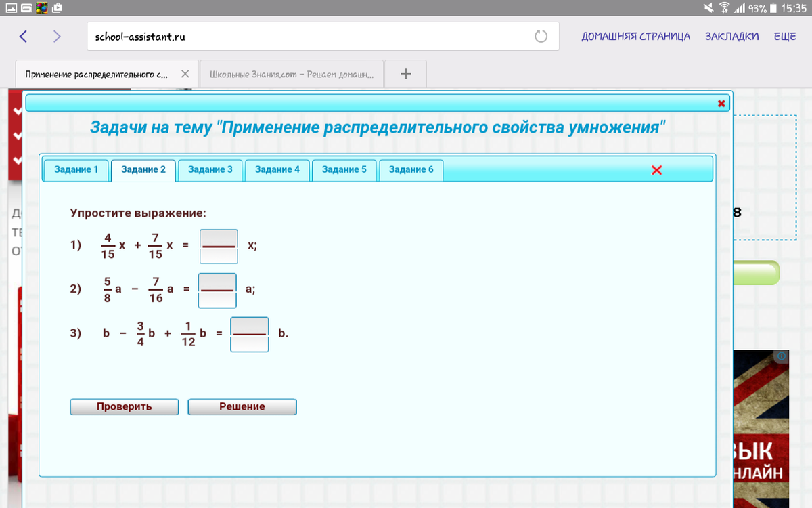Open the Задание 4 tab

click(x=277, y=170)
